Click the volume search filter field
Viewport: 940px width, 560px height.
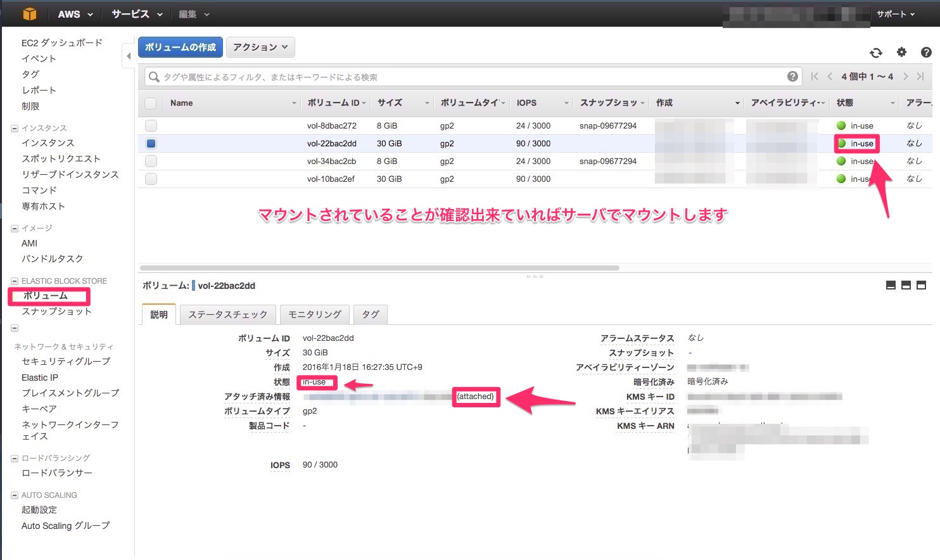click(469, 77)
